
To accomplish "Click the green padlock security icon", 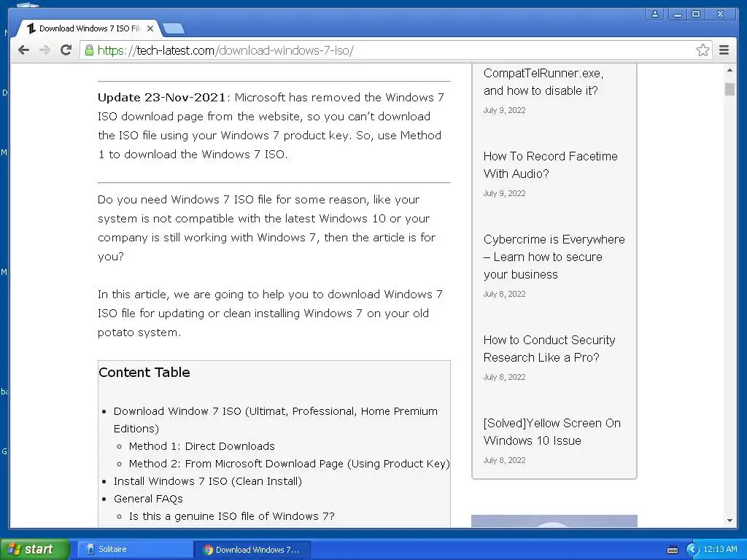I will (89, 50).
